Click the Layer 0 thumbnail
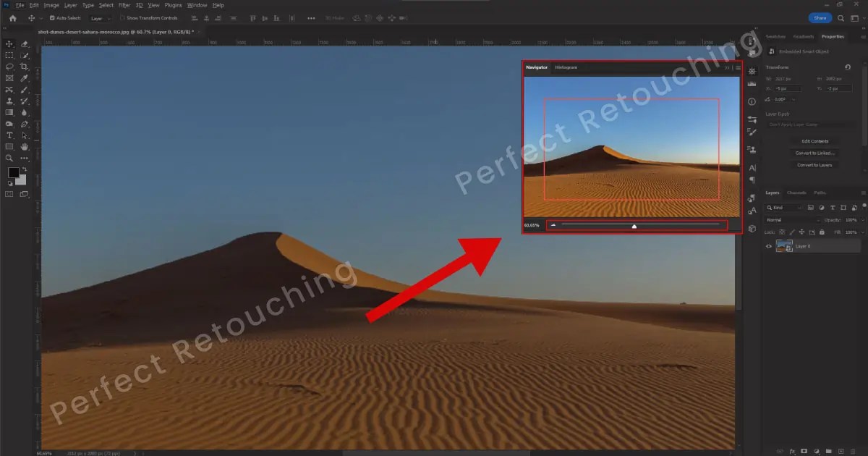The width and height of the screenshot is (868, 456). 783,246
